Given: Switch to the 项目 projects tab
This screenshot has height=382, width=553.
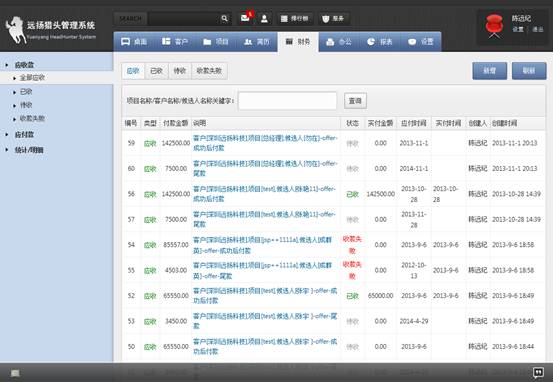Looking at the screenshot, I should 216,42.
